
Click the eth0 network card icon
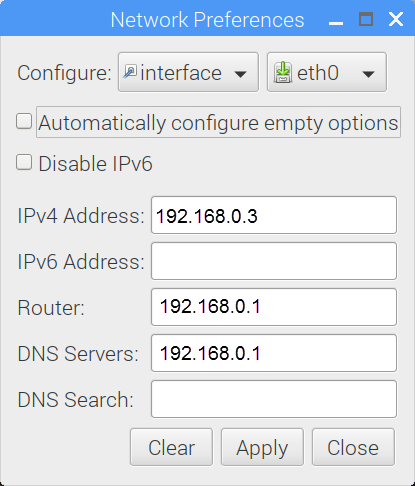pyautogui.click(x=283, y=72)
